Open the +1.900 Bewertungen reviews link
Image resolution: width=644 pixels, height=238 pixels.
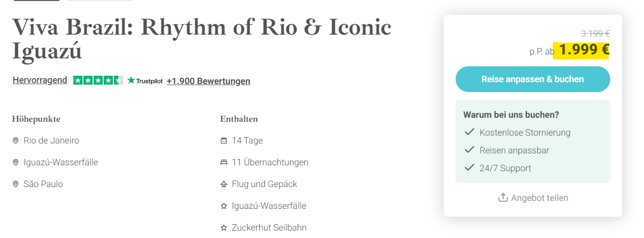point(208,81)
